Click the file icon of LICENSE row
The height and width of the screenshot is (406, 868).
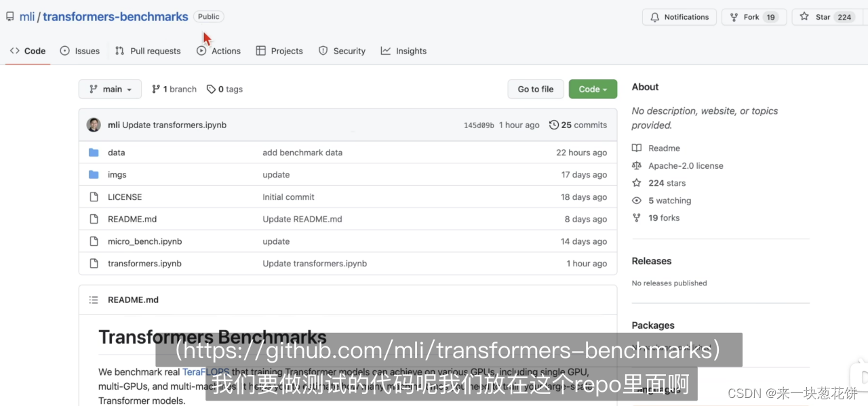pyautogui.click(x=94, y=197)
